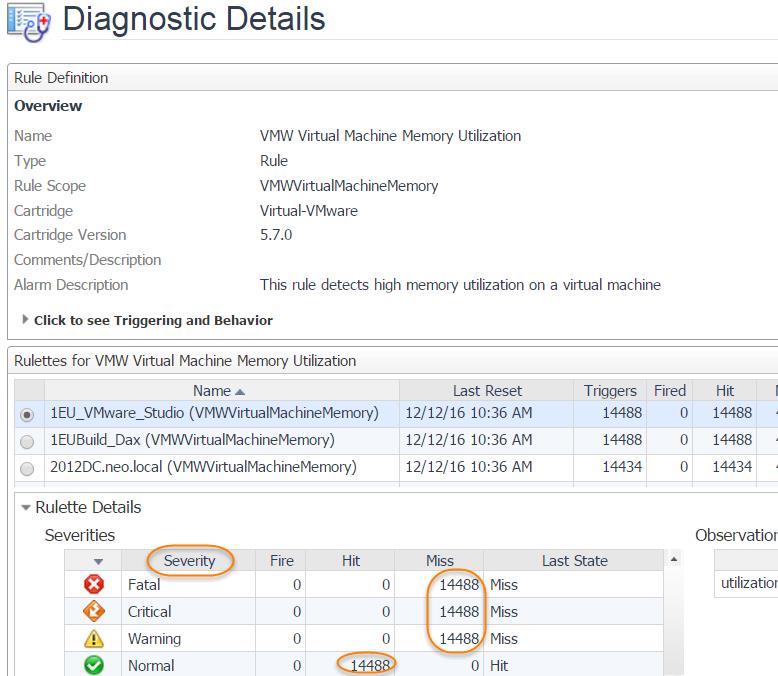Sort severities by the Severity column header
Screen dimensions: 778x676
click(189, 561)
